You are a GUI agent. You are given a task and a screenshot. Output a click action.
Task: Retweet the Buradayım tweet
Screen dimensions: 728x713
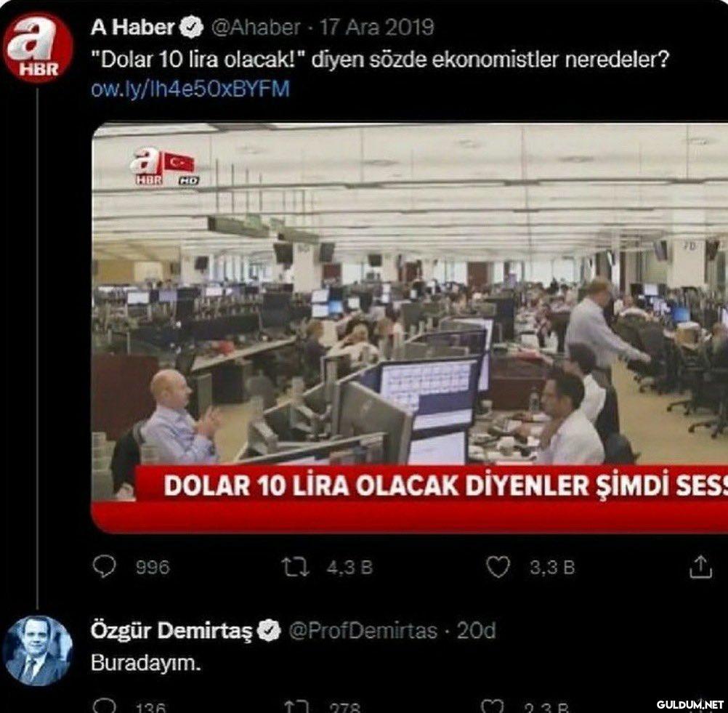[x=295, y=707]
